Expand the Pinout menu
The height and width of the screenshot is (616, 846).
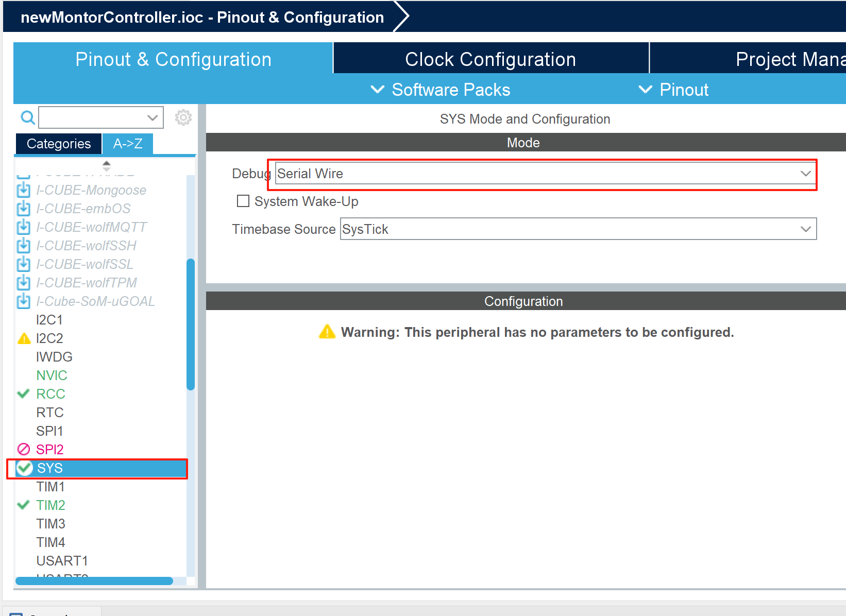pos(674,90)
